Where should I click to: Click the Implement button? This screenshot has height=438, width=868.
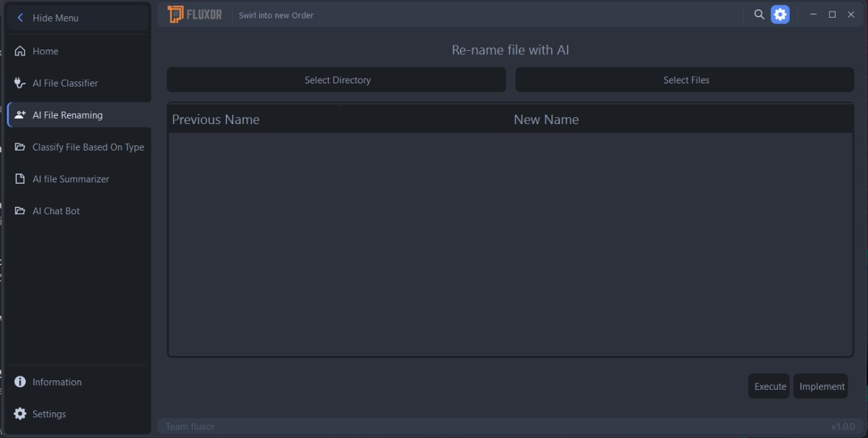tap(821, 386)
